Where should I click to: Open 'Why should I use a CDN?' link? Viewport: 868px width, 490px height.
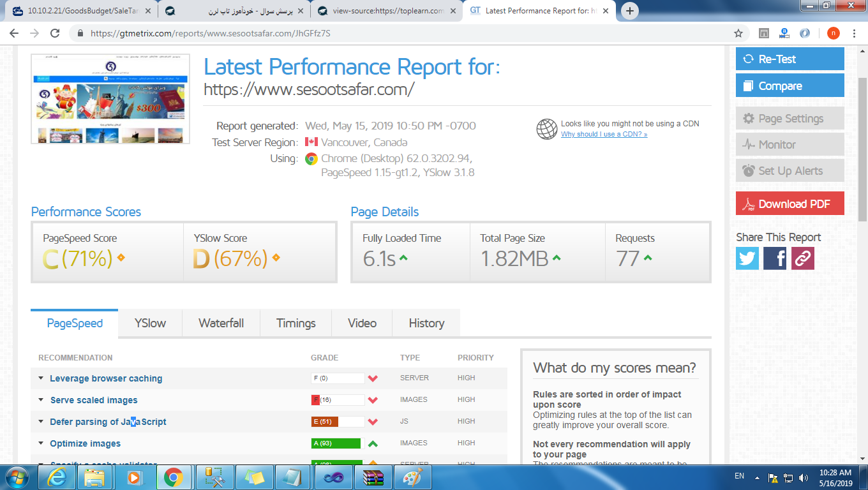click(x=604, y=135)
